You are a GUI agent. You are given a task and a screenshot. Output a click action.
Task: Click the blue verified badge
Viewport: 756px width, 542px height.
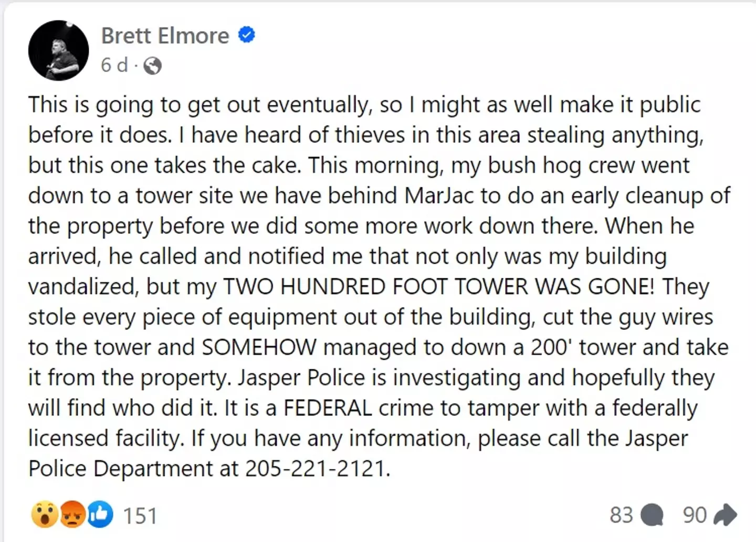[x=247, y=35]
